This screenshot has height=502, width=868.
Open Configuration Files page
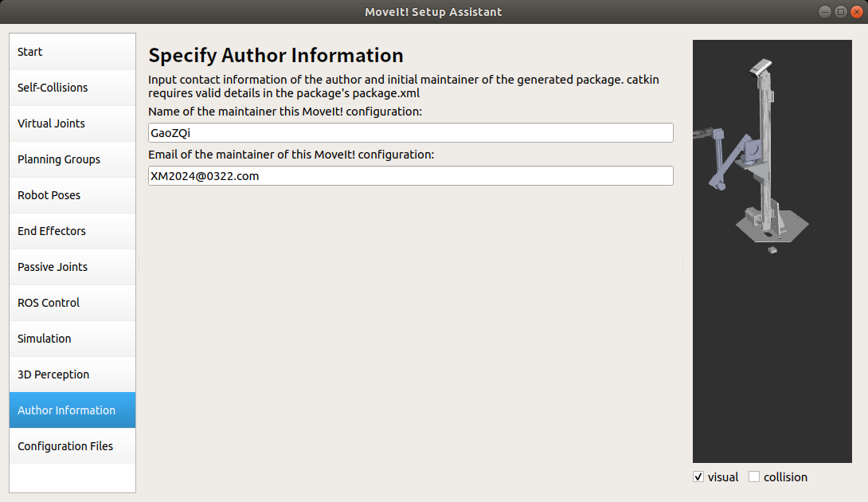point(72,446)
